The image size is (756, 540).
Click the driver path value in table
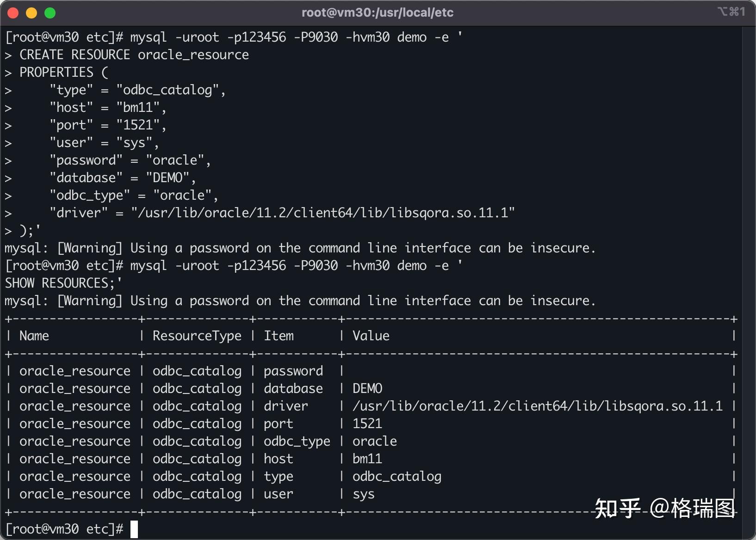pyautogui.click(x=537, y=406)
